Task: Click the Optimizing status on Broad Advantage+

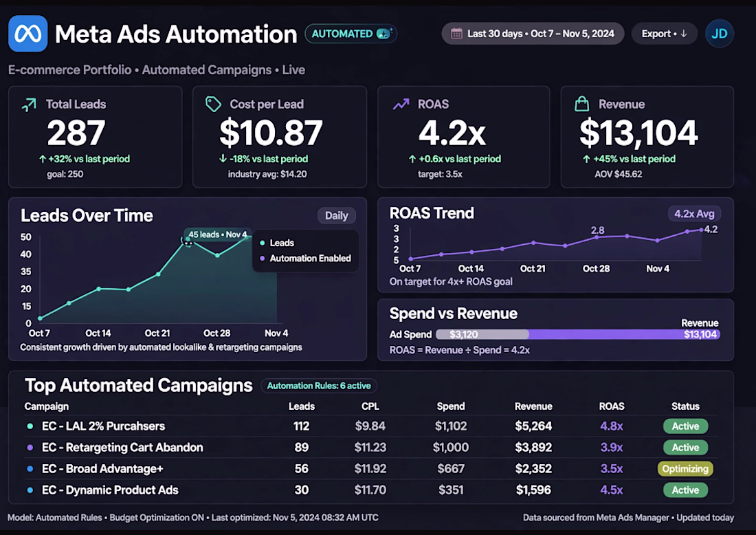Action: 685,468
